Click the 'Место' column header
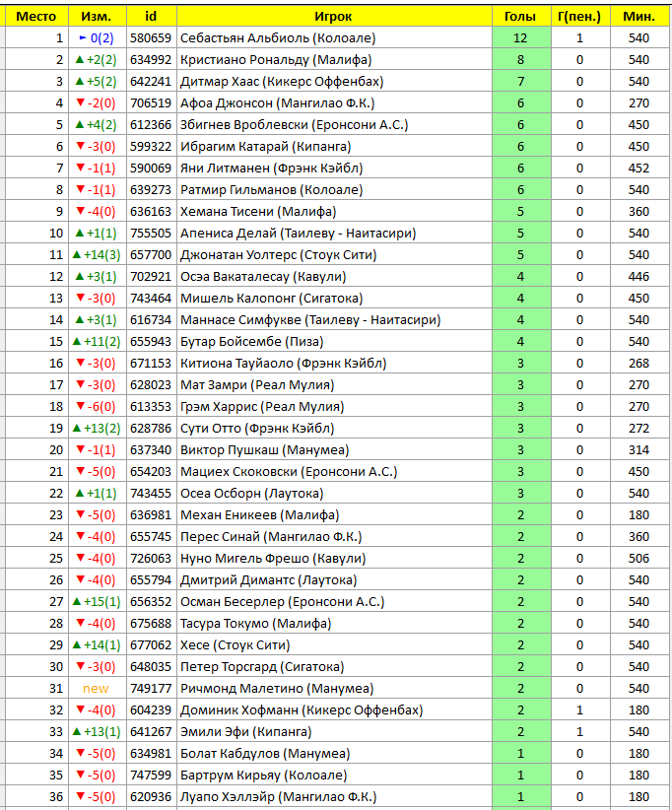The height and width of the screenshot is (810, 672). coord(36,17)
